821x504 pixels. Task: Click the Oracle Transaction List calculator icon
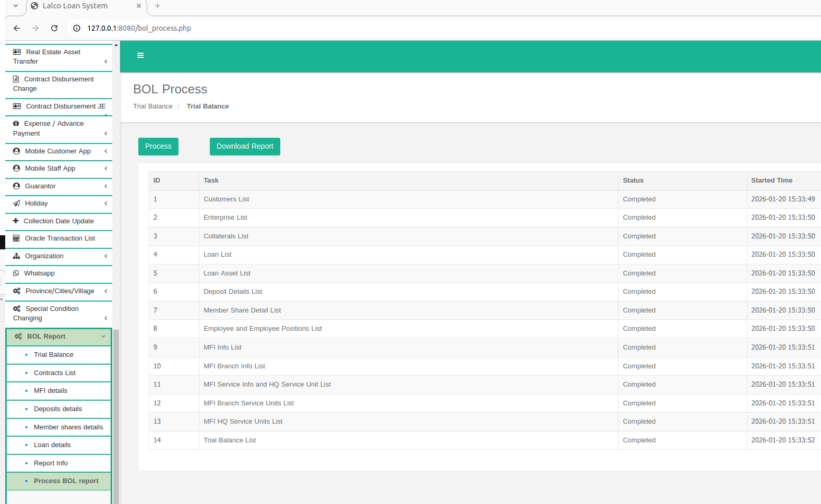17,238
